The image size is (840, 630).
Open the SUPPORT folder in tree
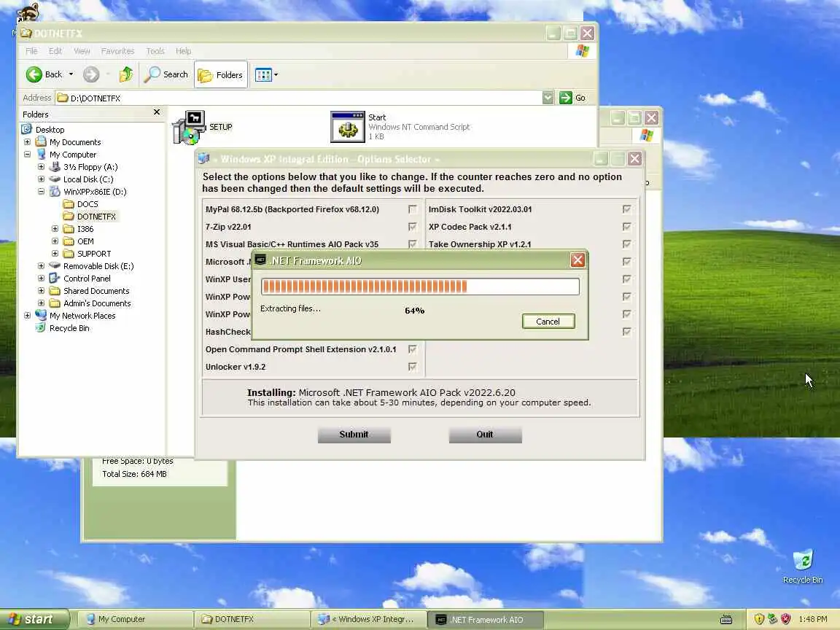coord(94,254)
